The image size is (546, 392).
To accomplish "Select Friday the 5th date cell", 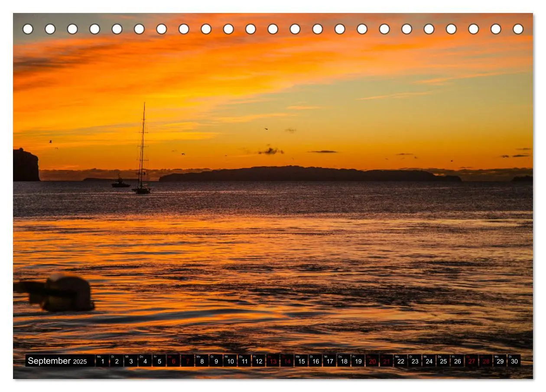I will [x=159, y=361].
